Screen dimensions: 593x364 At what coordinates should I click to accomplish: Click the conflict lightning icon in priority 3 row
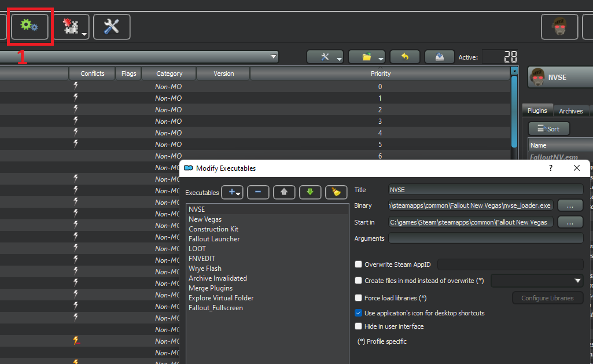76,121
